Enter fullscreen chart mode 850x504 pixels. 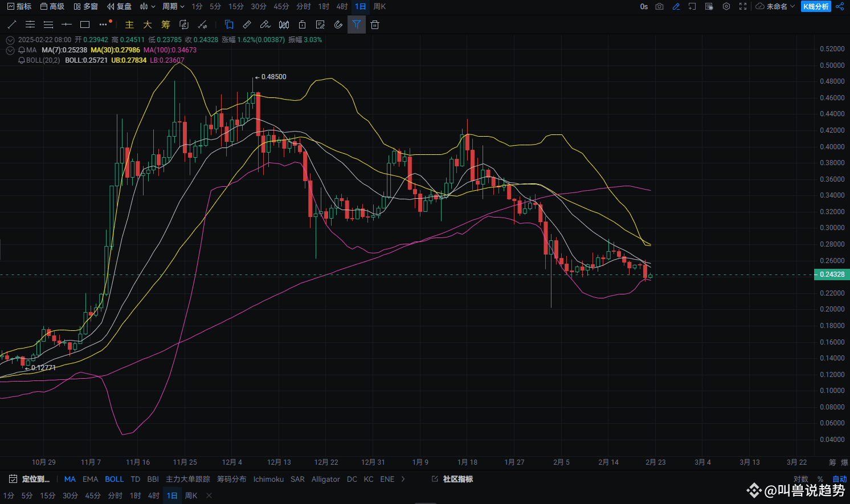pyautogui.click(x=743, y=6)
